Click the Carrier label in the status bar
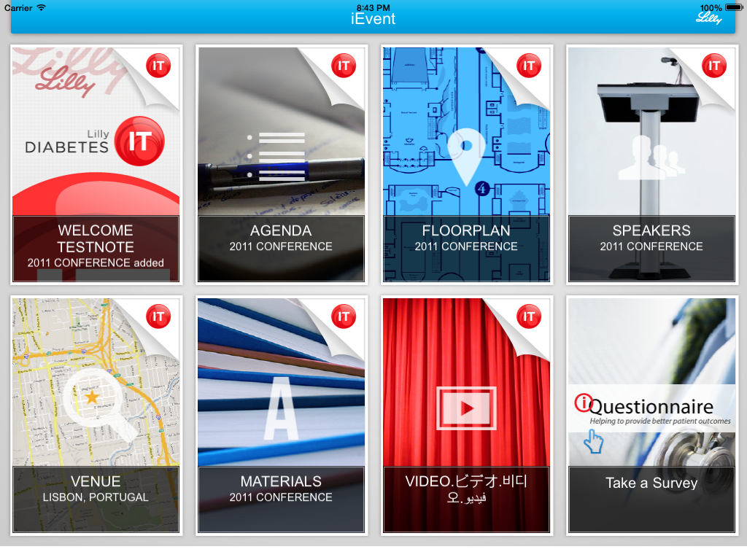Image resolution: width=747 pixels, height=560 pixels. click(x=18, y=7)
